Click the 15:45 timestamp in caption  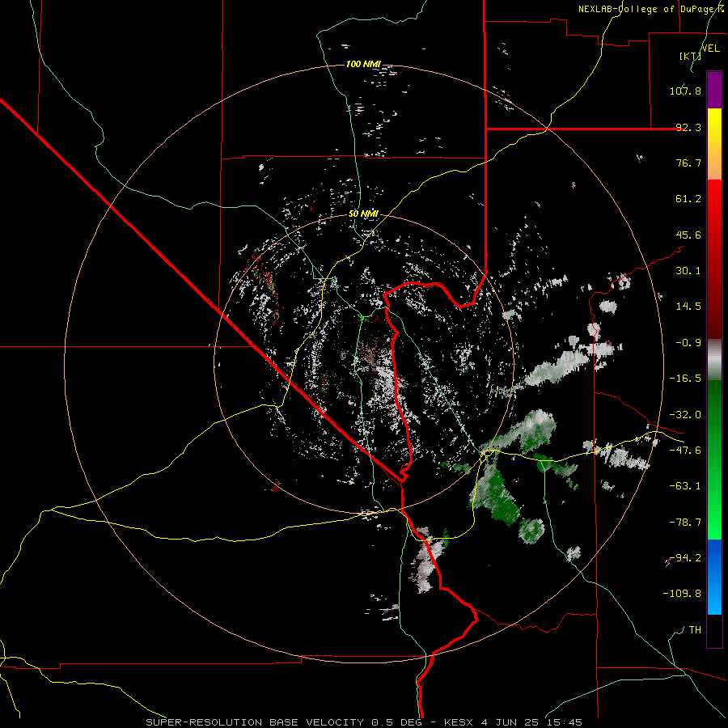coord(565,722)
